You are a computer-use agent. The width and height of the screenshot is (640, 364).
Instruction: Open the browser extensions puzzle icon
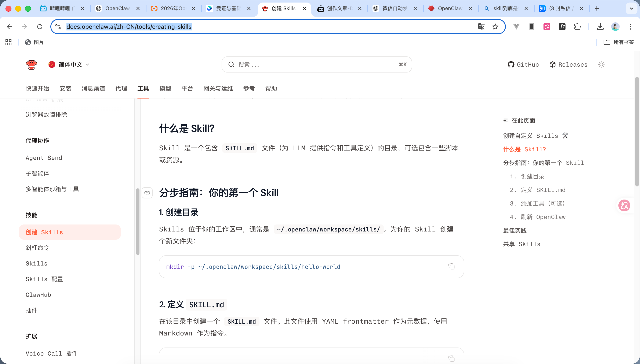[577, 26]
